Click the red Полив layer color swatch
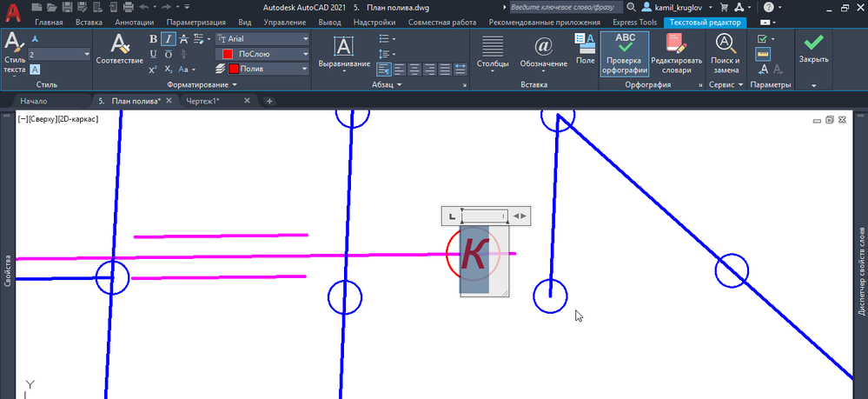 (x=234, y=70)
